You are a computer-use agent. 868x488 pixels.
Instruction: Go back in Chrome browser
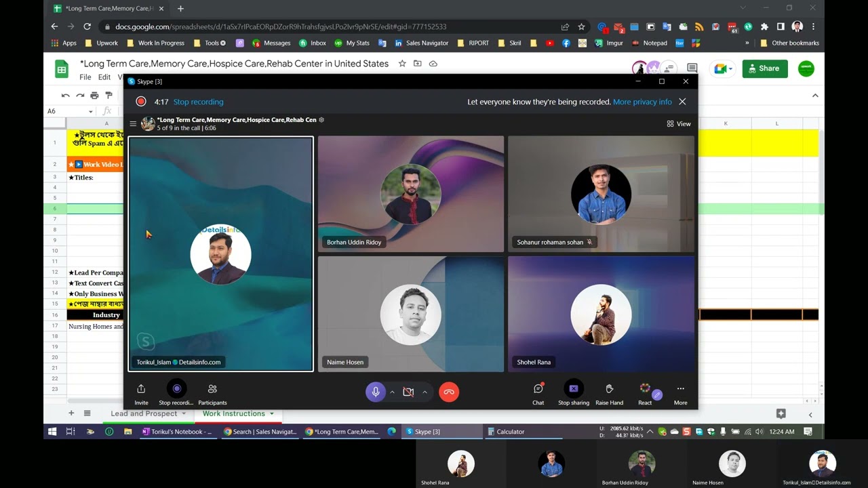point(54,26)
